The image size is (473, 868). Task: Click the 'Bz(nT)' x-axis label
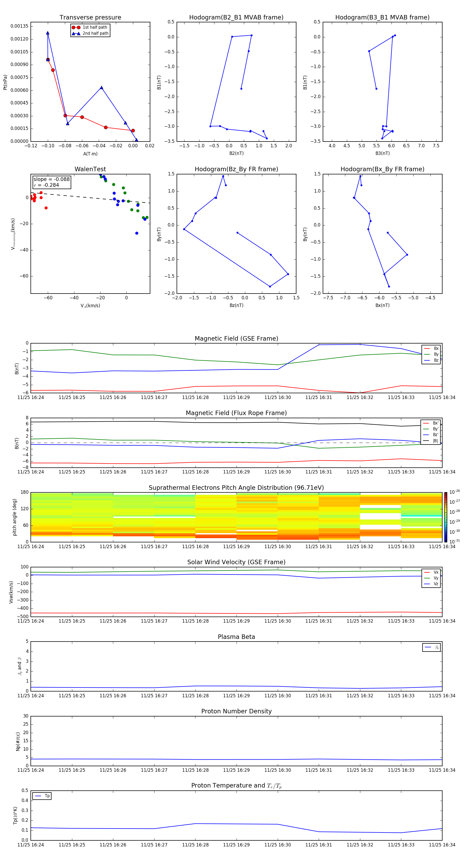pos(236,305)
